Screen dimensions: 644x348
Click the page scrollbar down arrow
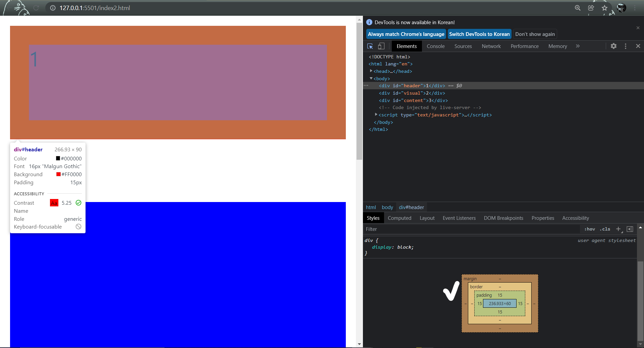point(359,344)
